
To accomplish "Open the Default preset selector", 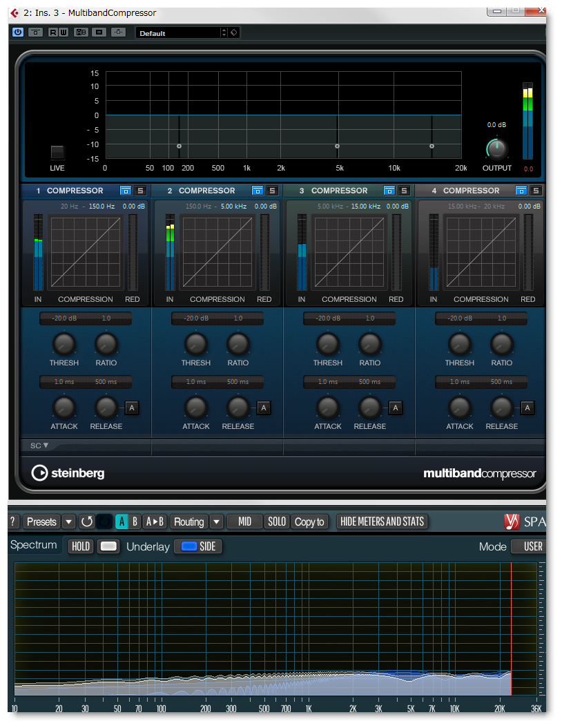I will click(178, 33).
